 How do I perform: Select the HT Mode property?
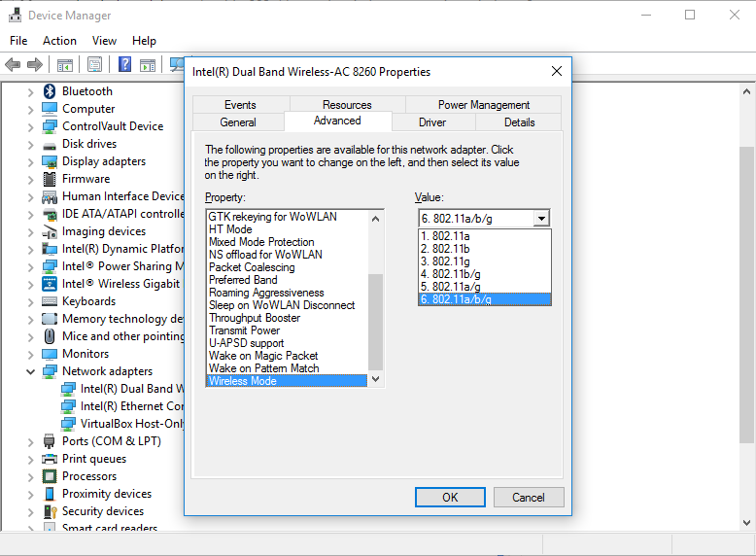tap(288, 229)
